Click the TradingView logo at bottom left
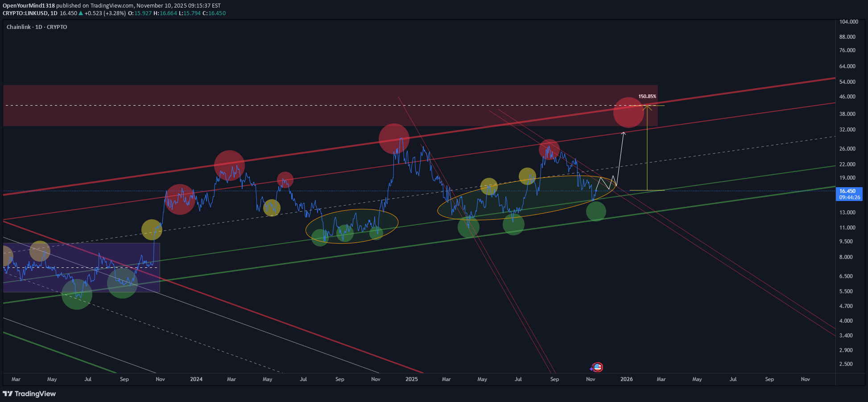Viewport: 868px width, 402px height. pyautogui.click(x=29, y=394)
